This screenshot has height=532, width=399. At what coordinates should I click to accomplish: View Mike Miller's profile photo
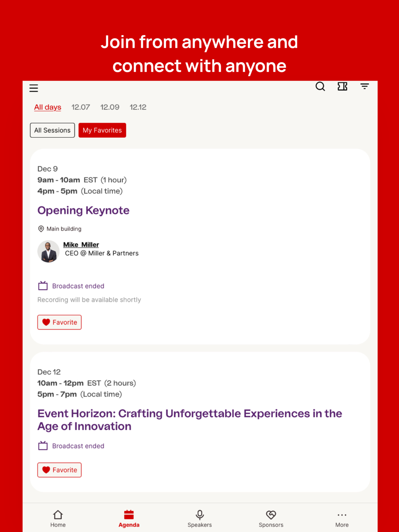pos(49,252)
